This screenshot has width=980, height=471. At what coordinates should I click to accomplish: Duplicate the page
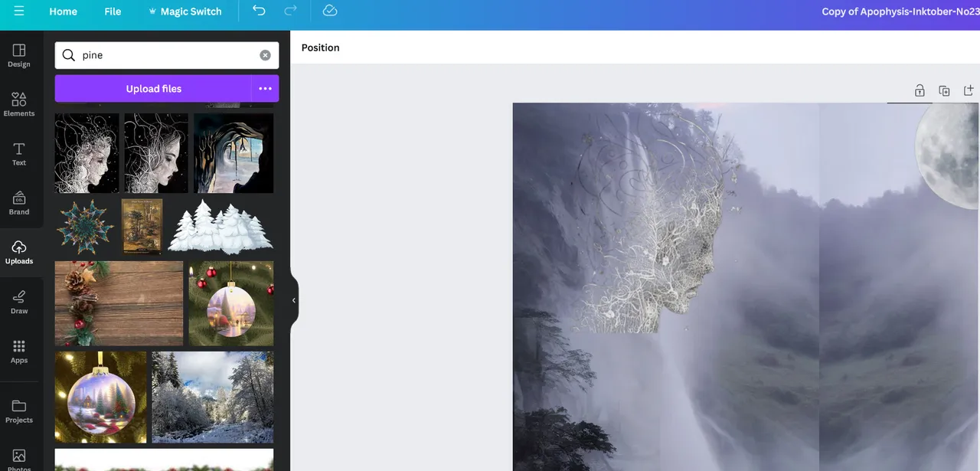(x=944, y=90)
